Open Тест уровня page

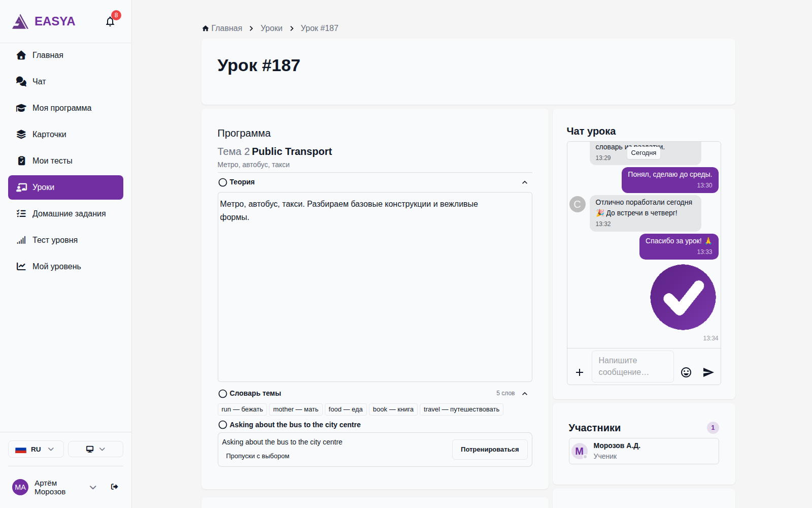point(65,240)
